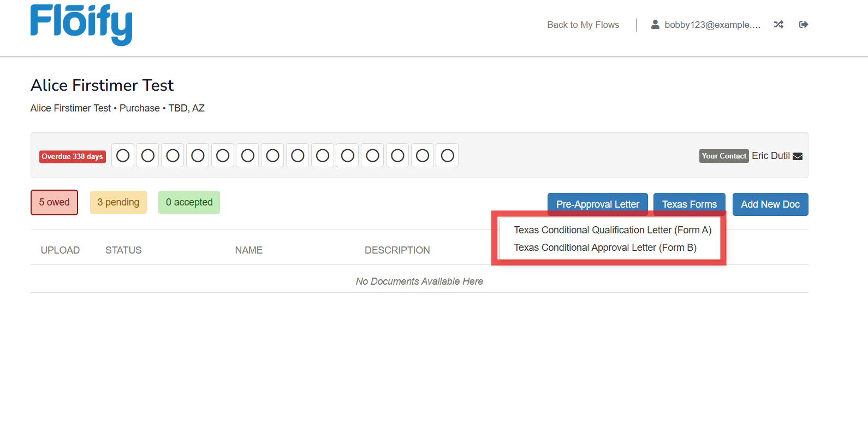
Task: Select the tenth milestone circle
Action: click(x=348, y=156)
